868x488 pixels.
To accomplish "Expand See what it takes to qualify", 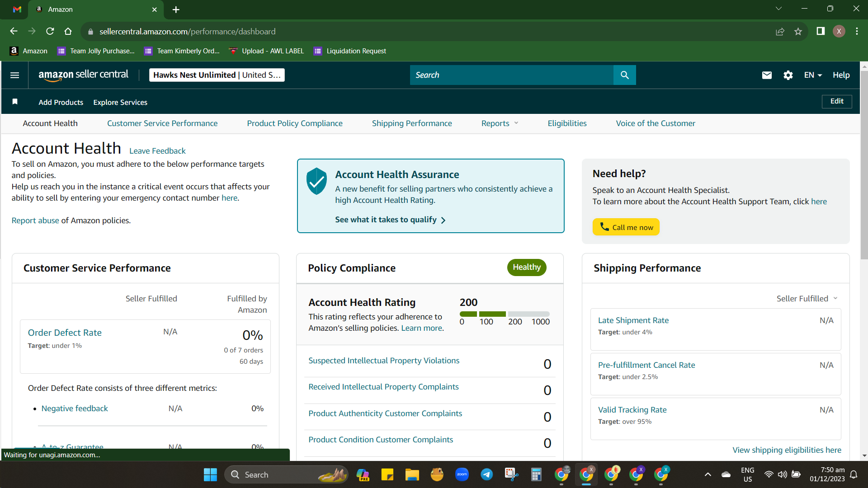I will pyautogui.click(x=390, y=220).
